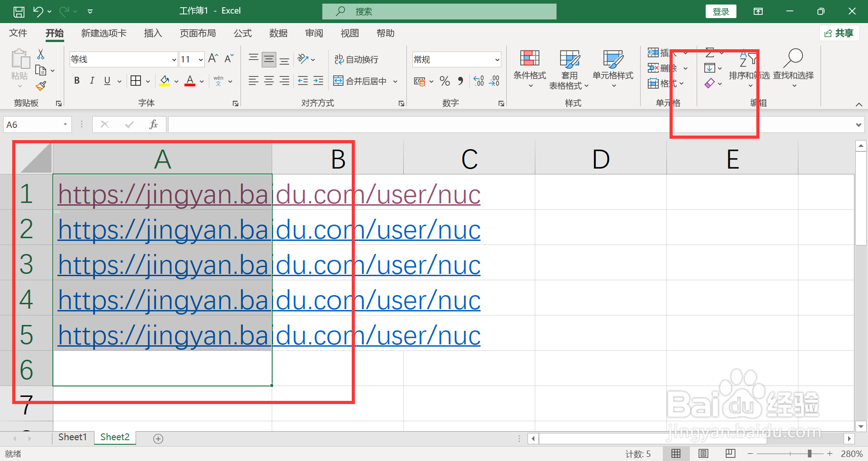This screenshot has width=868, height=461.
Task: Click the decrease decimal icon
Action: [494, 81]
